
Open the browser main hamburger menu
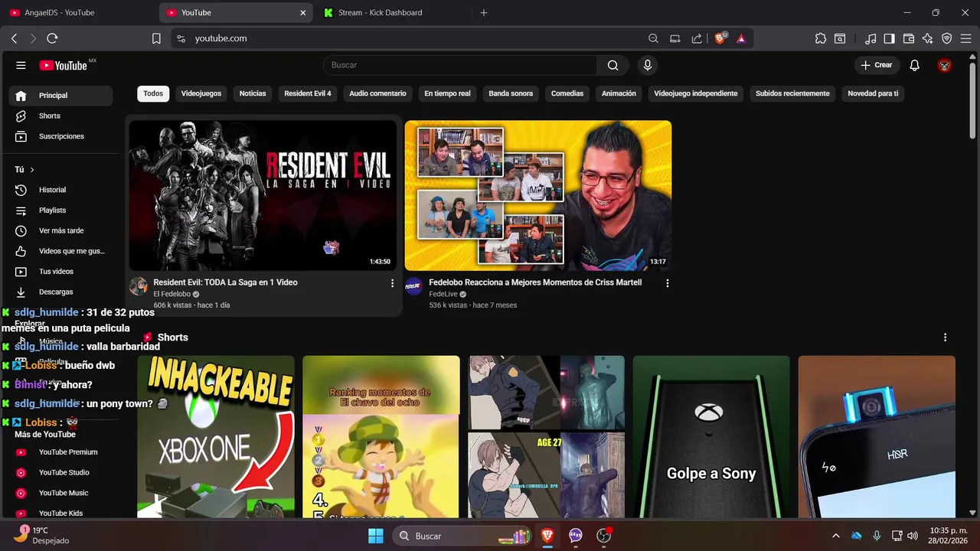966,38
